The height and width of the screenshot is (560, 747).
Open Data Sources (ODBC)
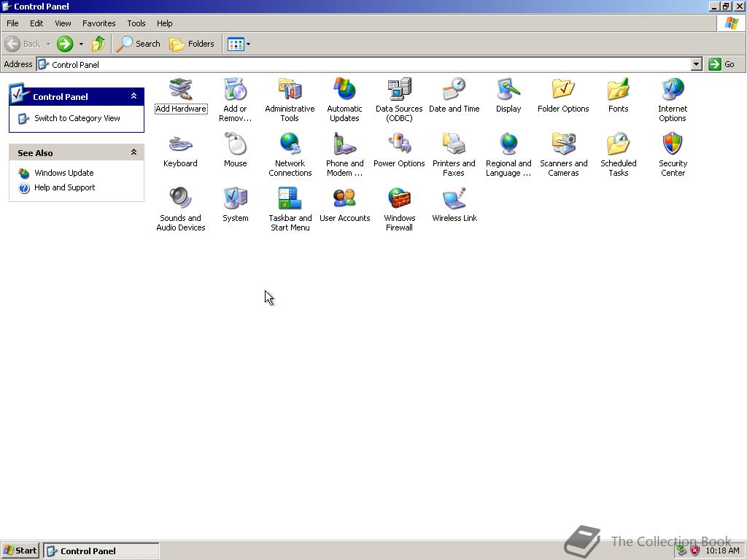(x=399, y=100)
